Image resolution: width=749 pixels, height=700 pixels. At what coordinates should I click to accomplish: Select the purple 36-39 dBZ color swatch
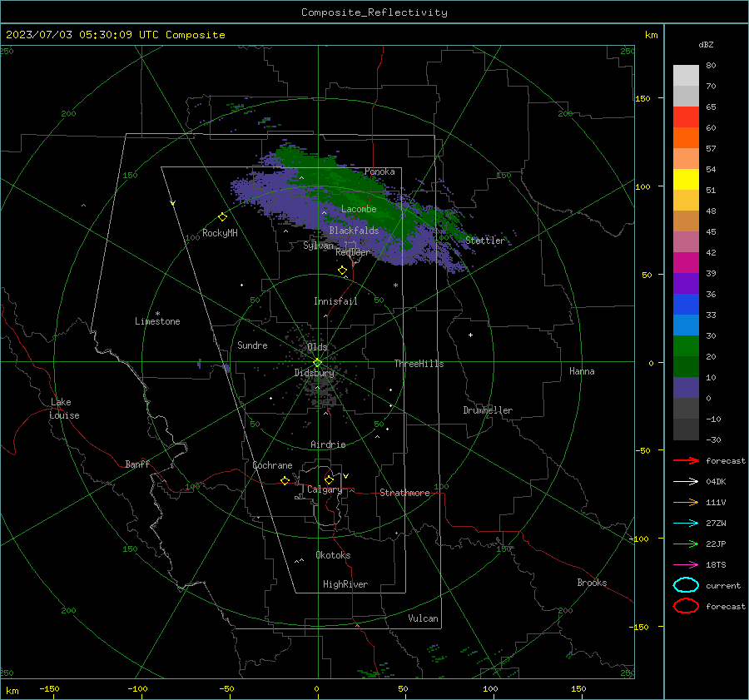point(686,283)
